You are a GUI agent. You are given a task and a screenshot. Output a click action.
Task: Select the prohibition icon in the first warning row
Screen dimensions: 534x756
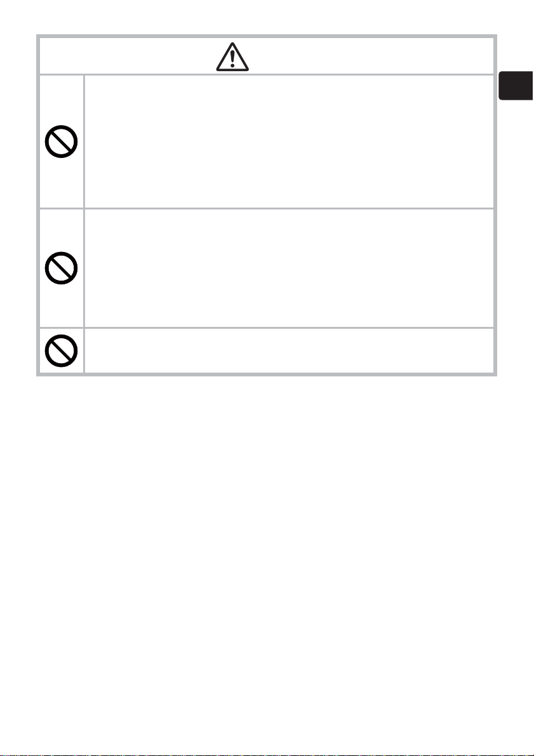click(x=61, y=142)
